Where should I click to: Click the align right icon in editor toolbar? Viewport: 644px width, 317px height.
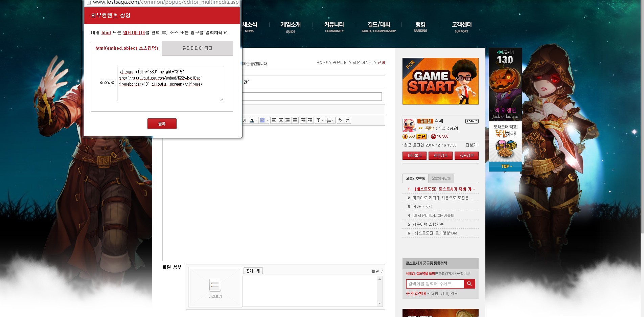pos(287,120)
